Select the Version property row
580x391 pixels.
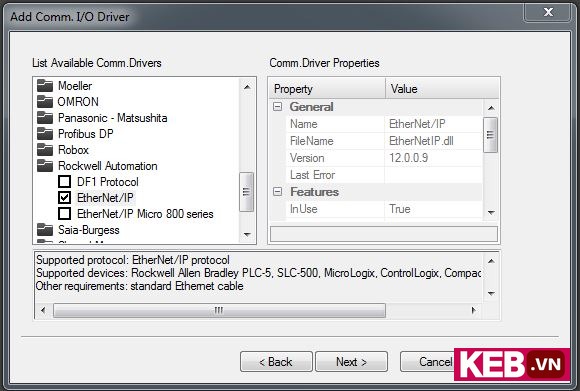coord(384,158)
